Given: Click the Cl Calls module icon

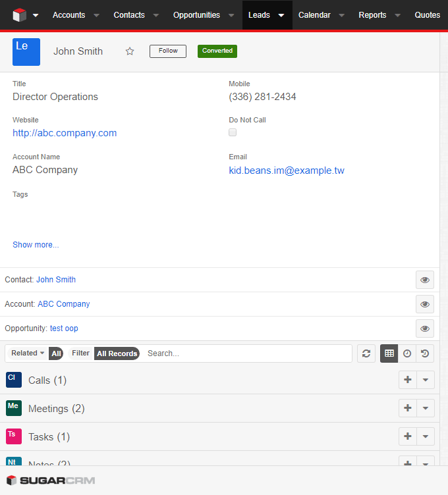Looking at the screenshot, I should tap(14, 380).
